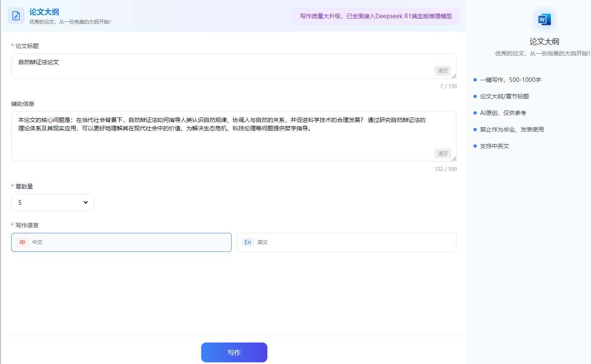Clear the 论文标题 field with 清空
Screen dimensions: 591x364
pos(442,71)
